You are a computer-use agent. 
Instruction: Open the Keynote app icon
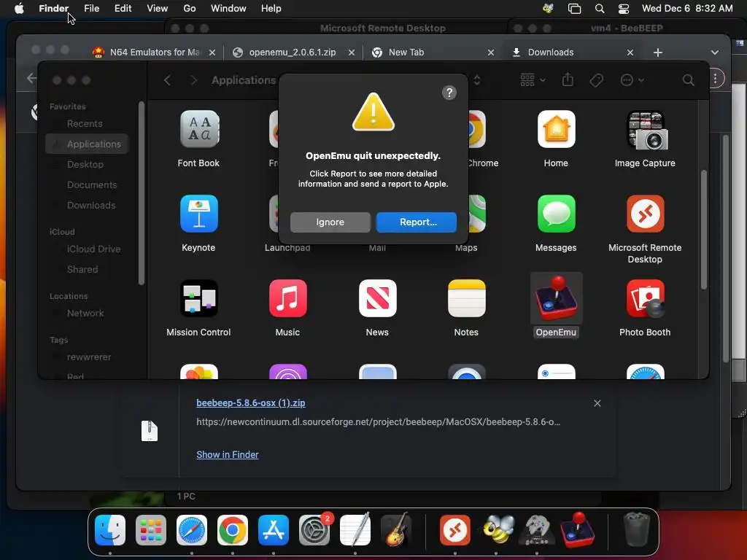coord(198,214)
